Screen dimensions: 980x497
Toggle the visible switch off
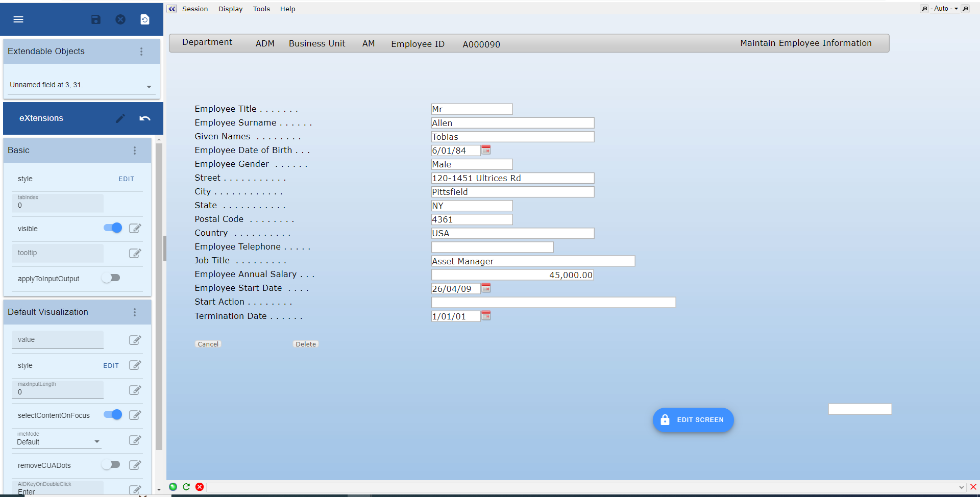click(113, 228)
